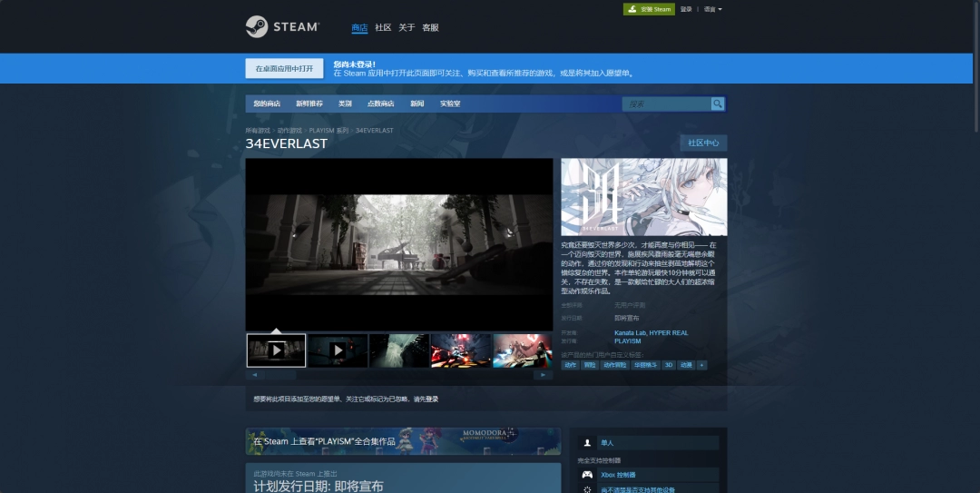The image size is (980, 493).
Task: Click the Xbox controller gamepad icon
Action: [587, 475]
